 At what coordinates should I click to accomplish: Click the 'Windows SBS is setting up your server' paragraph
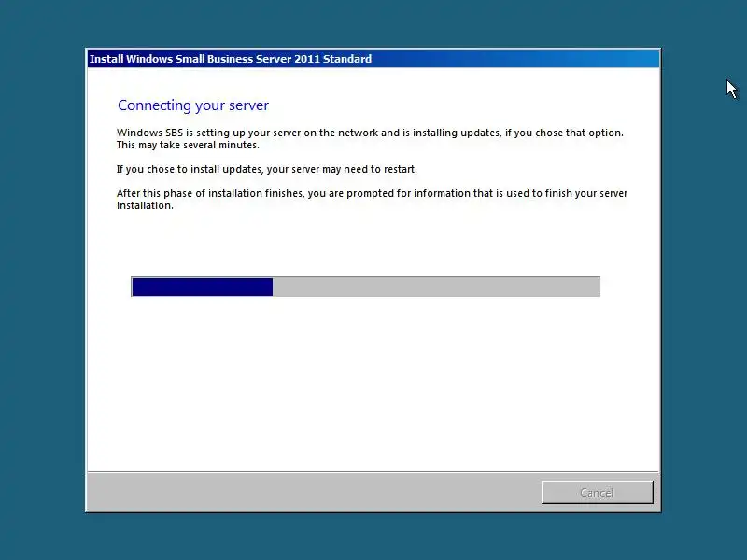coord(370,138)
